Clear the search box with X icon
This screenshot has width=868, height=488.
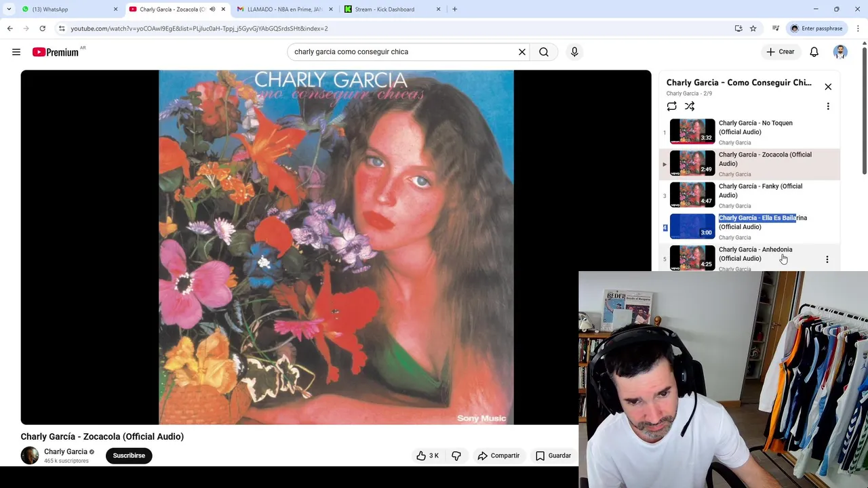[522, 52]
